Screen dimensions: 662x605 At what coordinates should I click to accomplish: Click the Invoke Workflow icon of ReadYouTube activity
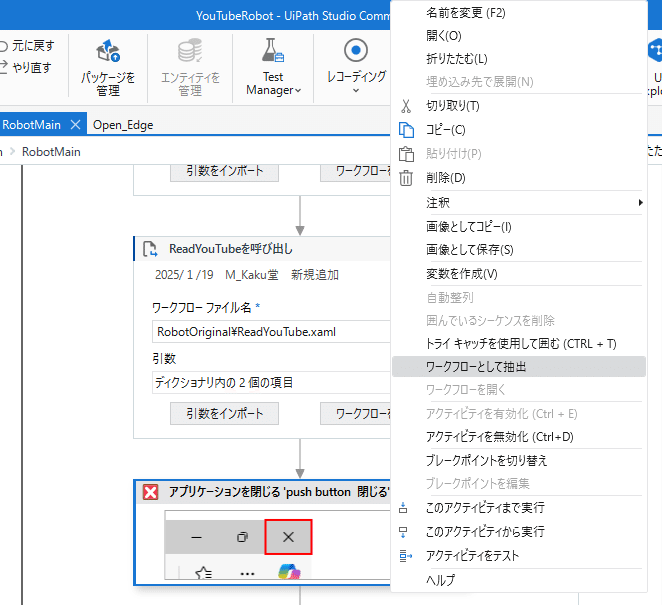point(150,249)
